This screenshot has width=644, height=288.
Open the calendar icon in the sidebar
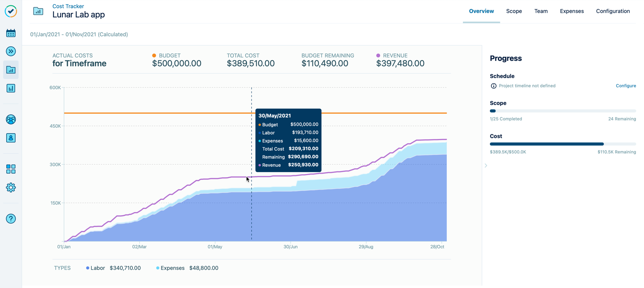tap(11, 33)
